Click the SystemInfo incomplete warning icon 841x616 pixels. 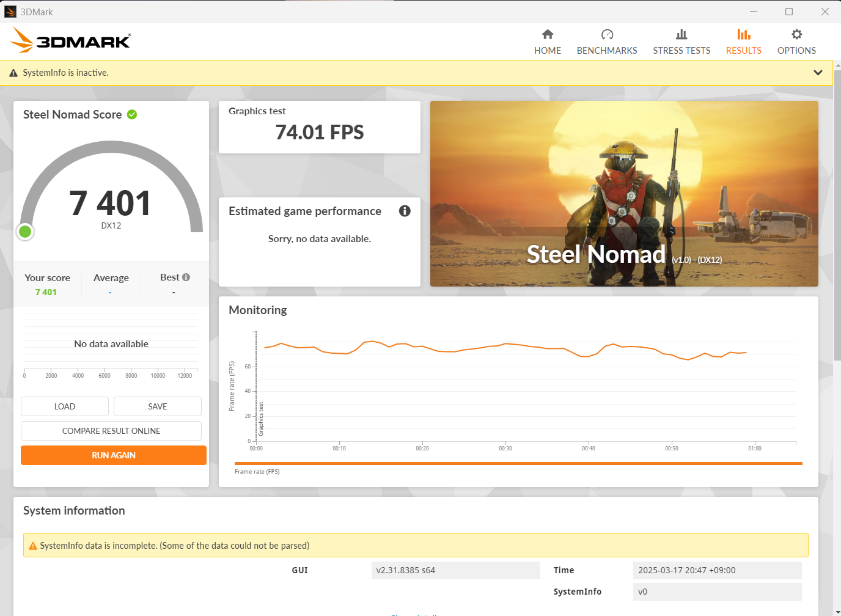33,546
